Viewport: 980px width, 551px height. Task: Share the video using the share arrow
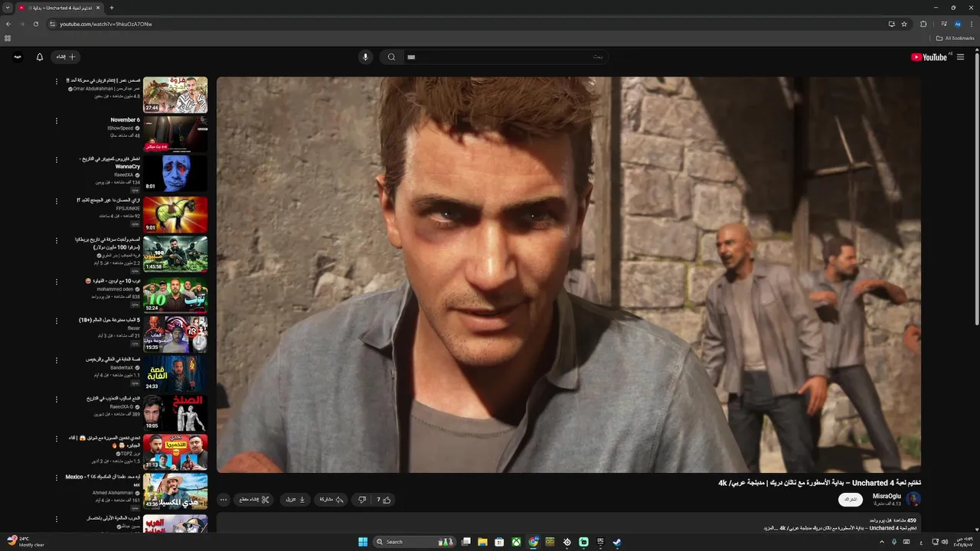coord(331,500)
